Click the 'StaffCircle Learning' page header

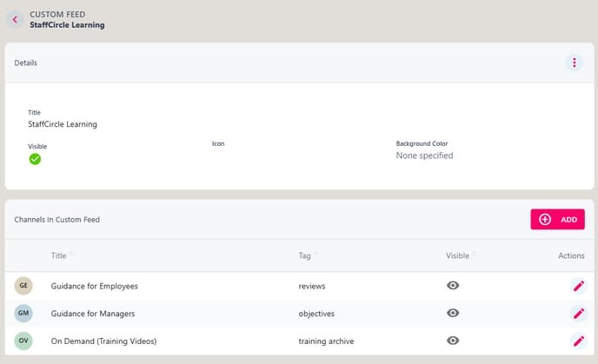67,25
